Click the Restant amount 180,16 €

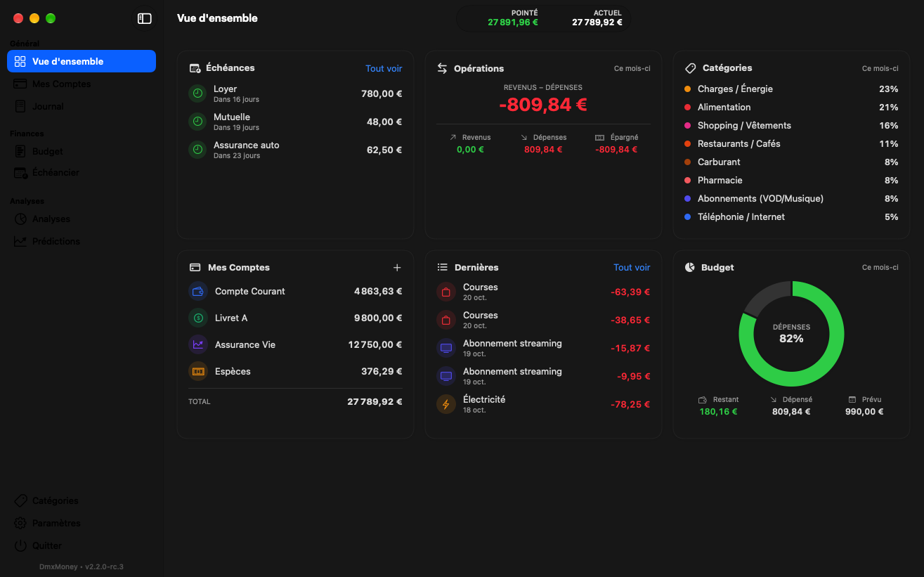tap(718, 412)
